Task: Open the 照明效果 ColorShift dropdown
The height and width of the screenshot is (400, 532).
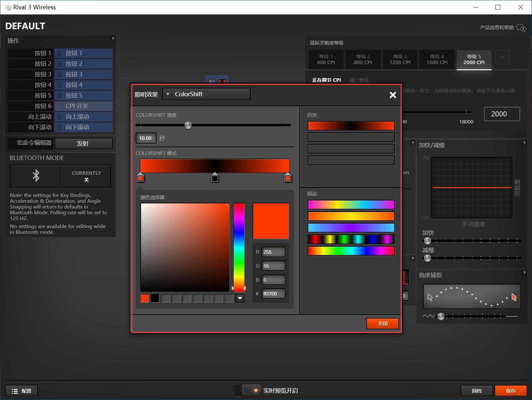Action: [x=206, y=94]
